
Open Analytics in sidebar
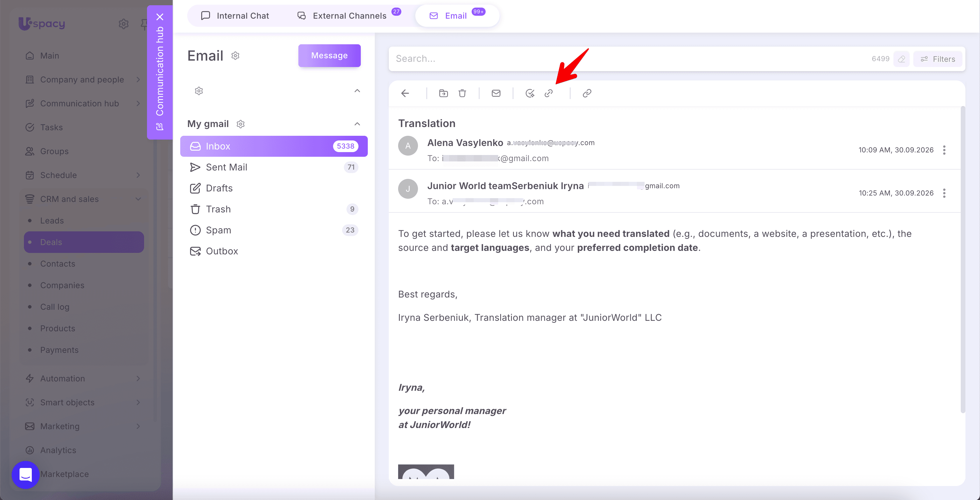coord(58,450)
